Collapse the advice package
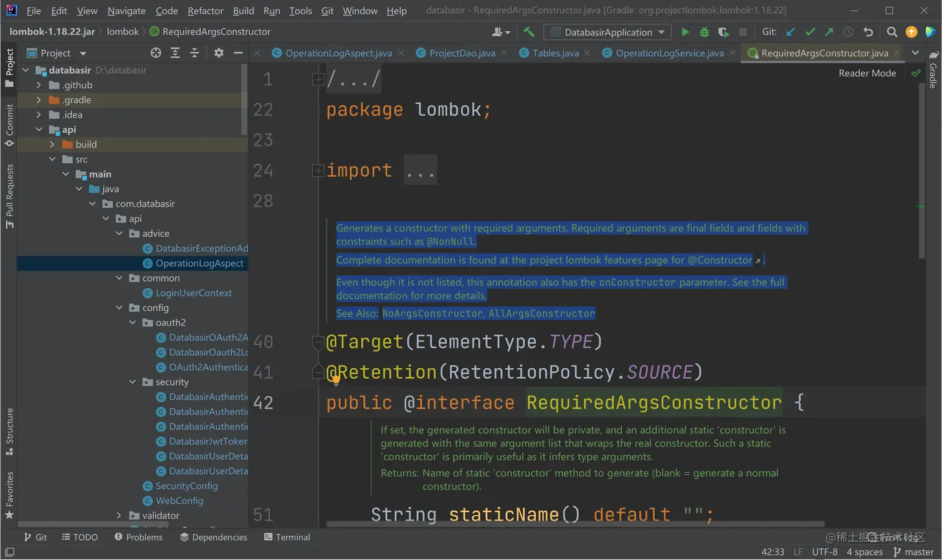This screenshot has width=942, height=560. [x=120, y=234]
